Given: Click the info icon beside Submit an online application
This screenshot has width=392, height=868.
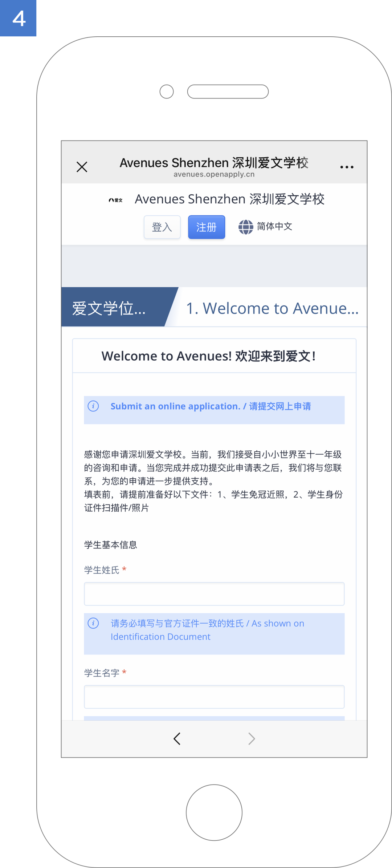Looking at the screenshot, I should [93, 406].
